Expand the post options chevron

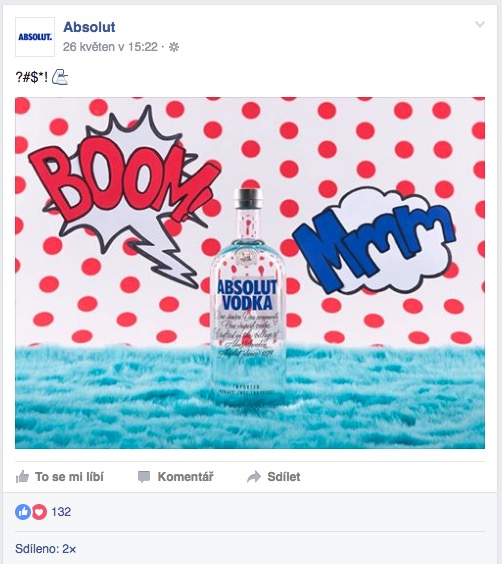pyautogui.click(x=480, y=24)
